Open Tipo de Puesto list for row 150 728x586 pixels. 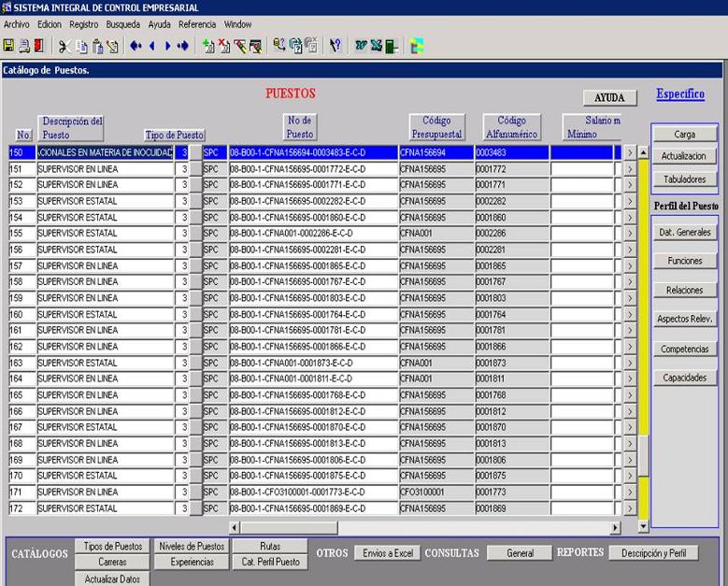pos(196,152)
